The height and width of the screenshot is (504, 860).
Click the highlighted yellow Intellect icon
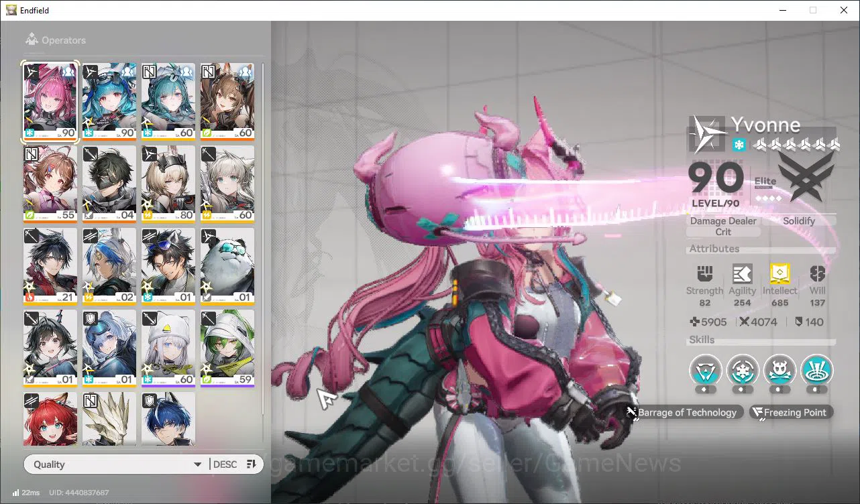[x=780, y=274]
